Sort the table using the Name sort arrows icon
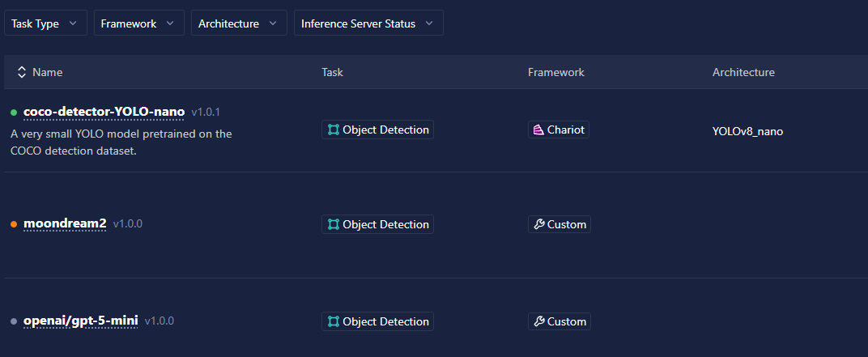 coord(22,73)
